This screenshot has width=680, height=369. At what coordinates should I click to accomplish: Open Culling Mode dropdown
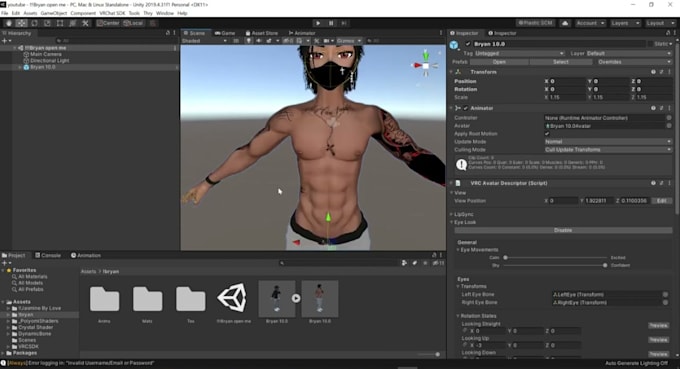(x=608, y=150)
